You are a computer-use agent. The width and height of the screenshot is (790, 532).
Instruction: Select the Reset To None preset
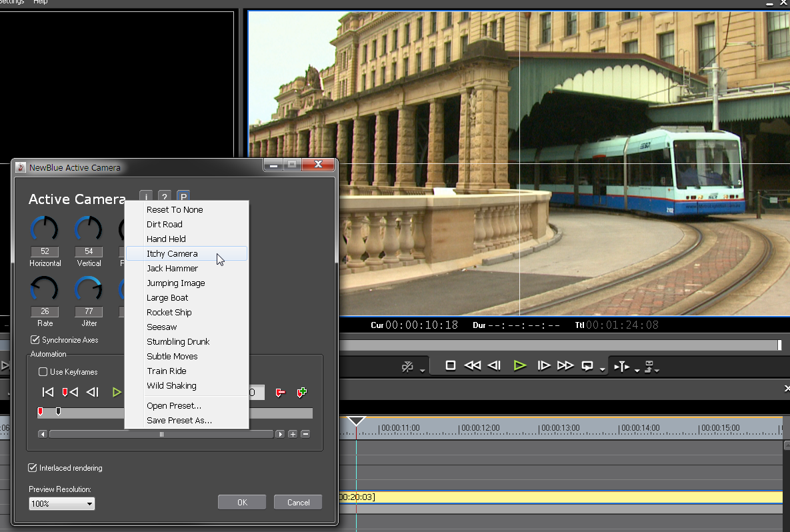[187, 209]
